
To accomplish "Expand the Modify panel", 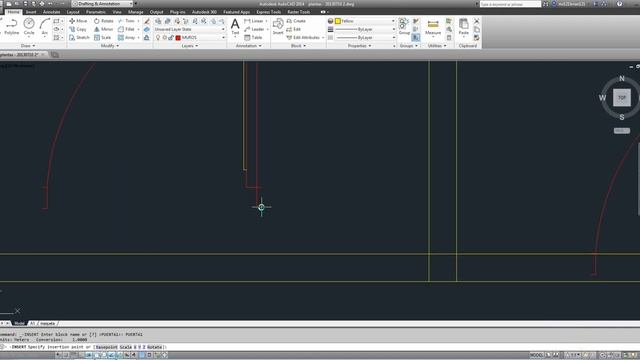I will [109, 46].
